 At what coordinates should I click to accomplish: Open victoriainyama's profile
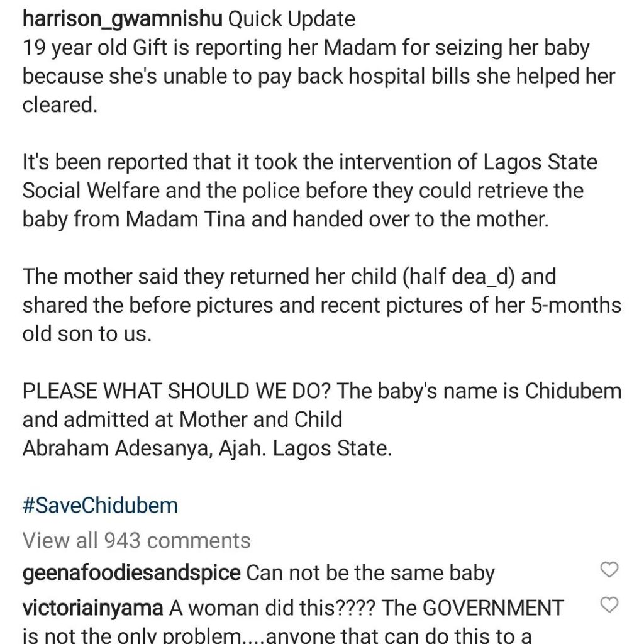[x=92, y=608]
